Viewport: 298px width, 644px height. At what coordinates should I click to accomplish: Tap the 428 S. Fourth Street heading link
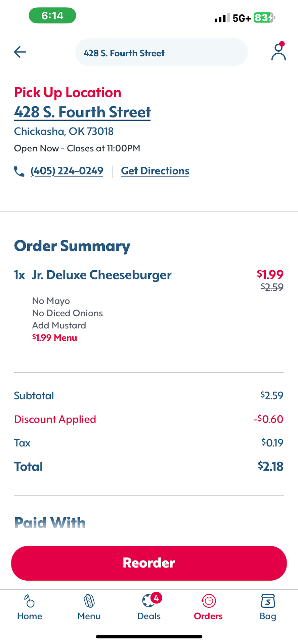(82, 112)
